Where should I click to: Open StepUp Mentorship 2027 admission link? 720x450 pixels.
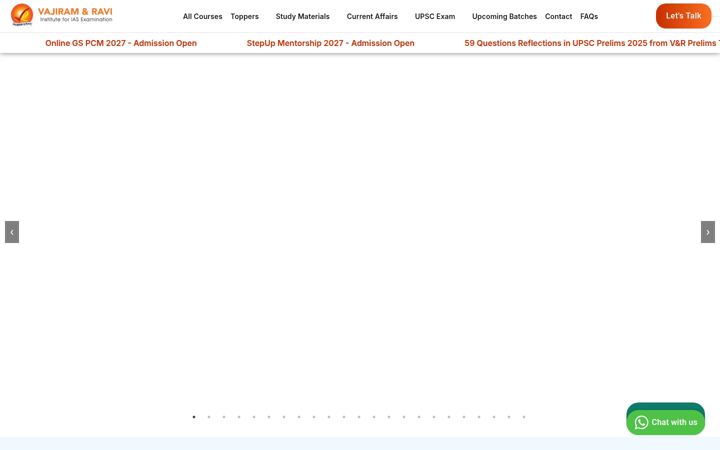coord(330,43)
